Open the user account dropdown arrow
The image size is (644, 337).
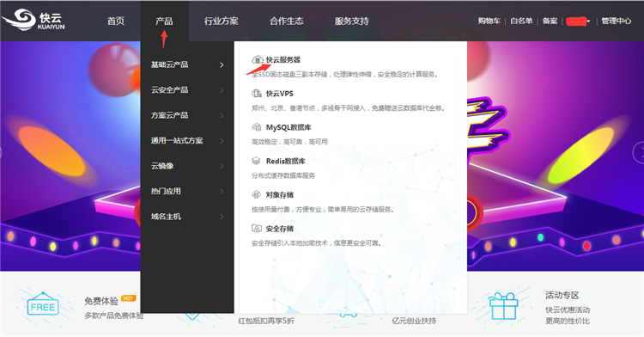coord(588,21)
